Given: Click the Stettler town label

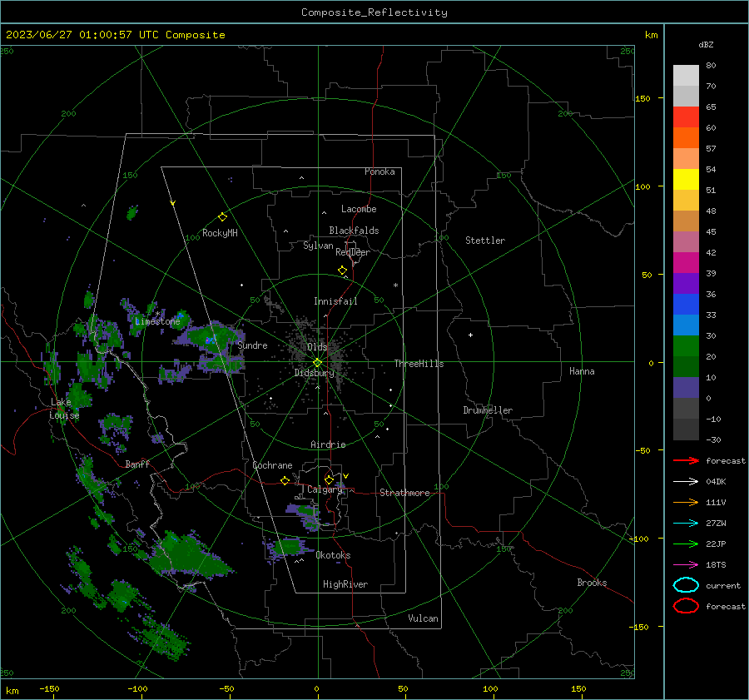Looking at the screenshot, I should click(x=485, y=241).
